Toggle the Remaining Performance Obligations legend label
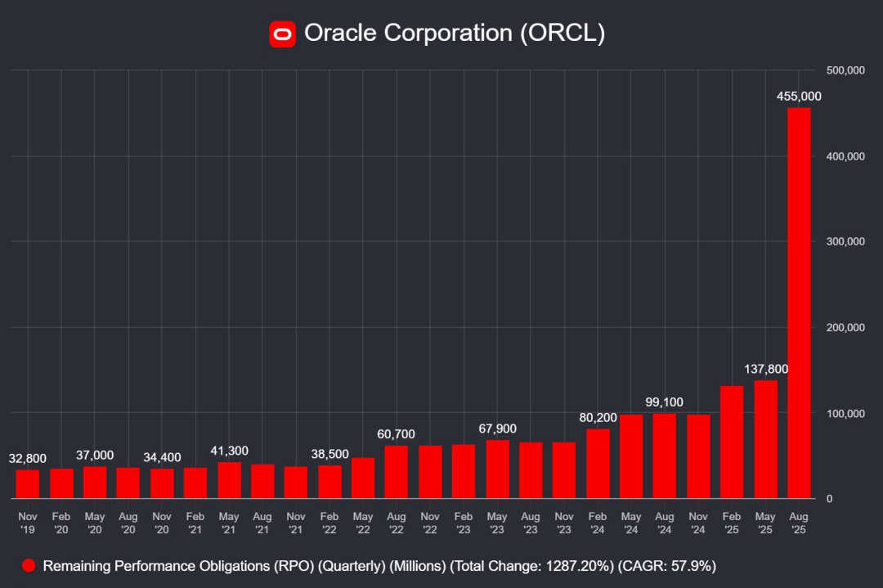 click(x=379, y=566)
